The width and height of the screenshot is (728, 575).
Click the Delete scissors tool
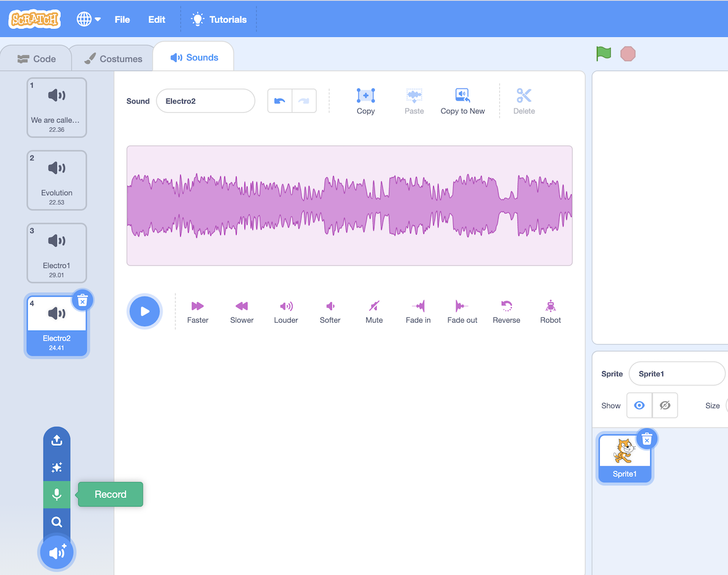click(x=524, y=101)
